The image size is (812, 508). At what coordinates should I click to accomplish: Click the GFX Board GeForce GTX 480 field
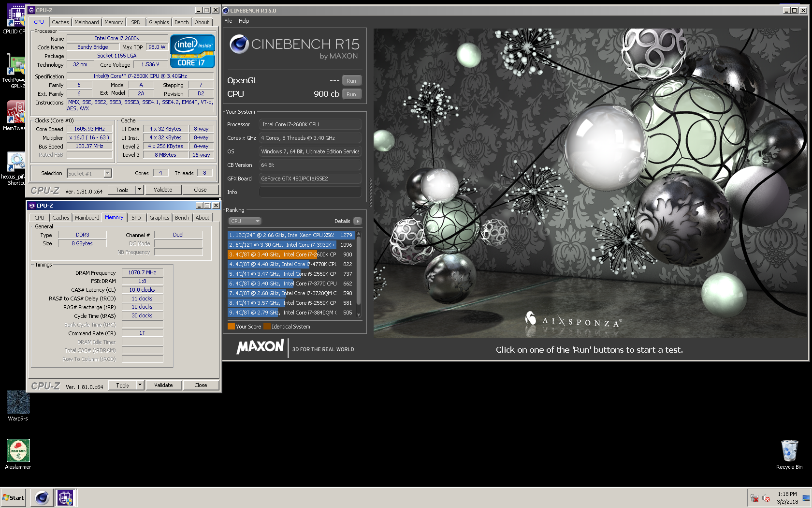(x=310, y=179)
